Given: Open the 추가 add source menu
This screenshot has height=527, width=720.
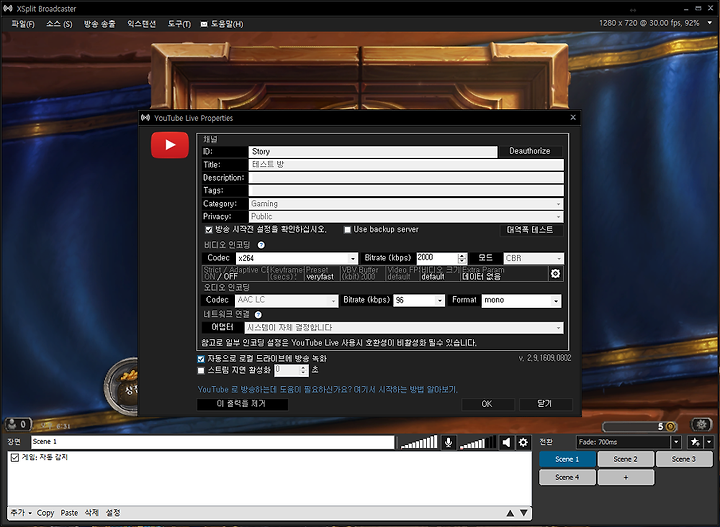Looking at the screenshot, I should tap(21, 513).
